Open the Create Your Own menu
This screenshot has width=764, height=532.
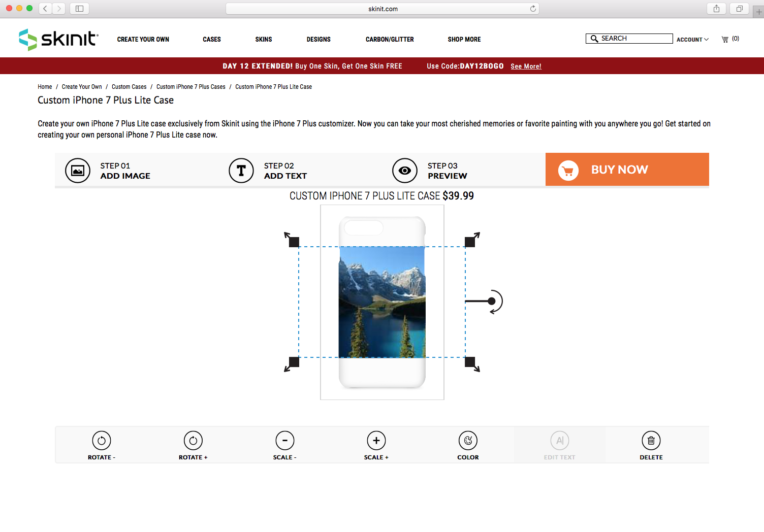(143, 39)
